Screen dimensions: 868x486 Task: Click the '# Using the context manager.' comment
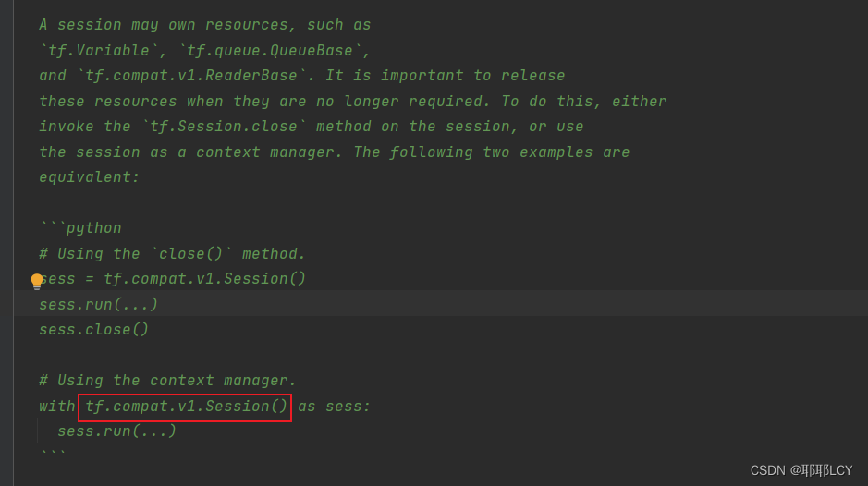click(x=167, y=381)
